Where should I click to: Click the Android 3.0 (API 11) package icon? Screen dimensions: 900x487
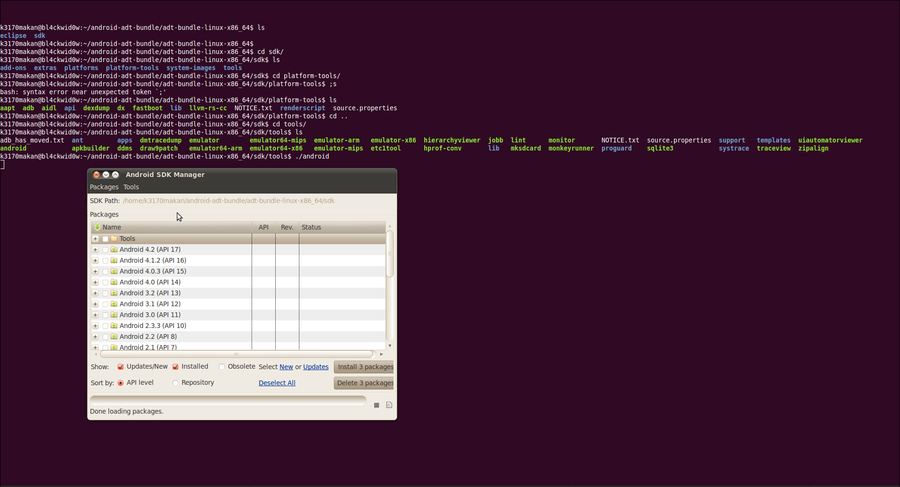114,315
